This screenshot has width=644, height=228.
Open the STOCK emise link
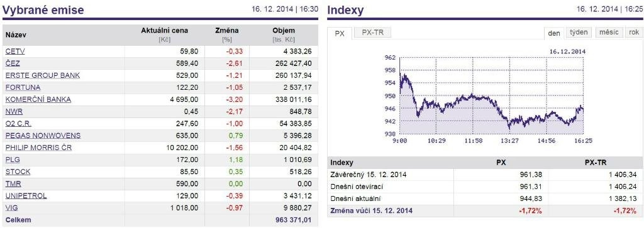(x=18, y=172)
